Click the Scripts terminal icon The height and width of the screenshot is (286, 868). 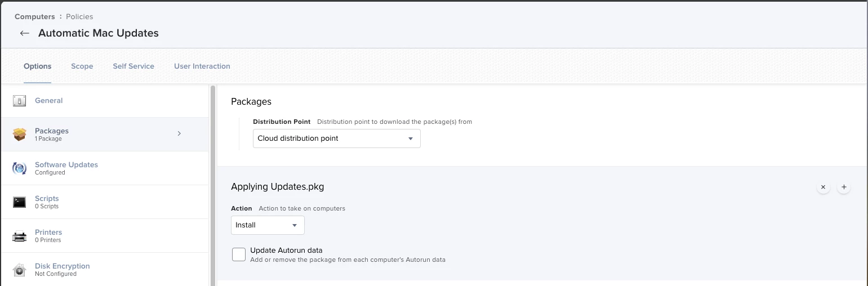20,202
